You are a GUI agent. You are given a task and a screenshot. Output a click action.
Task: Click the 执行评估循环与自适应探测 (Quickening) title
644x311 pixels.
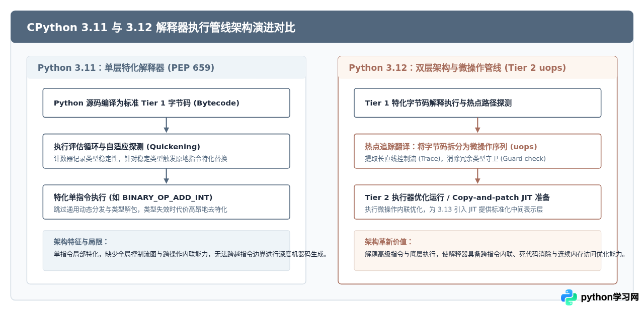[x=127, y=147]
